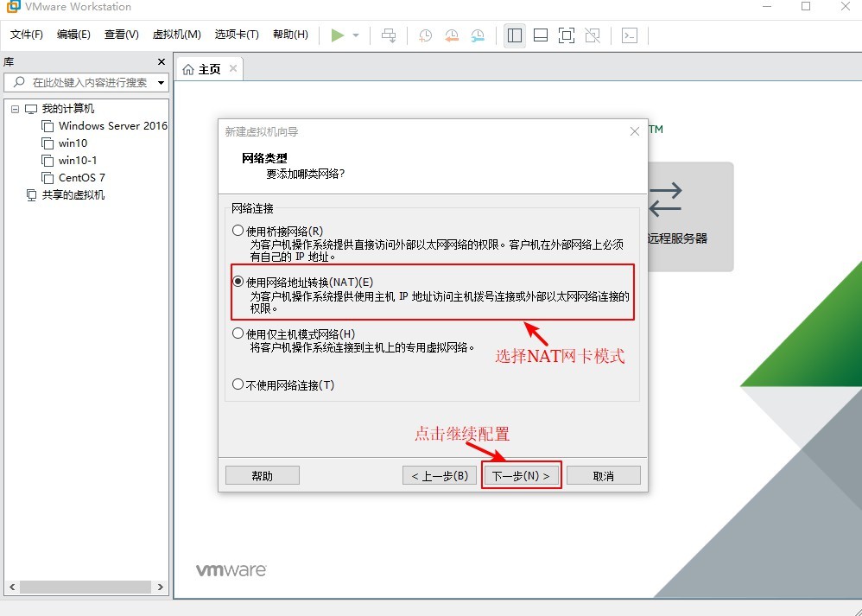Screen dimensions: 862x616
Task: Click the Send Ctrl+Alt+Del icon
Action: (x=389, y=35)
